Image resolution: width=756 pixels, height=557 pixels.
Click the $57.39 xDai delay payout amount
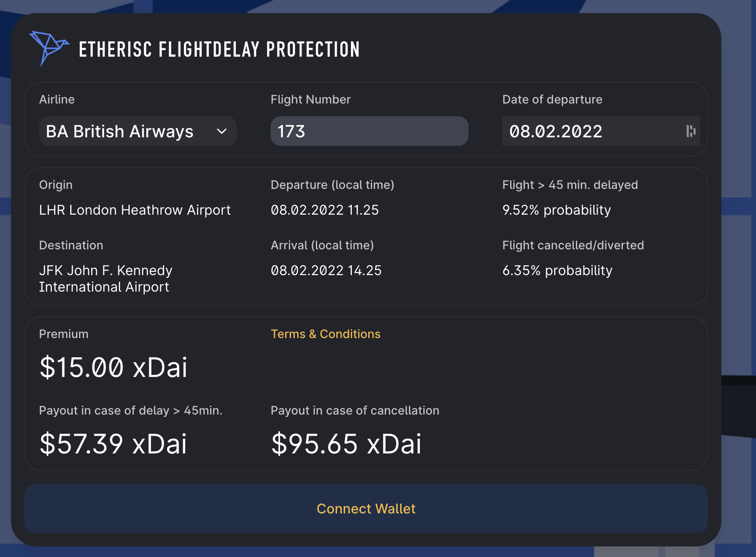point(113,444)
